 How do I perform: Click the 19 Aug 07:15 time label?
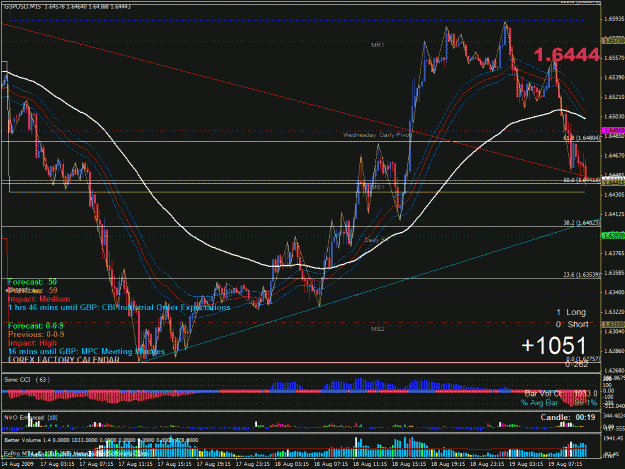pos(565,464)
